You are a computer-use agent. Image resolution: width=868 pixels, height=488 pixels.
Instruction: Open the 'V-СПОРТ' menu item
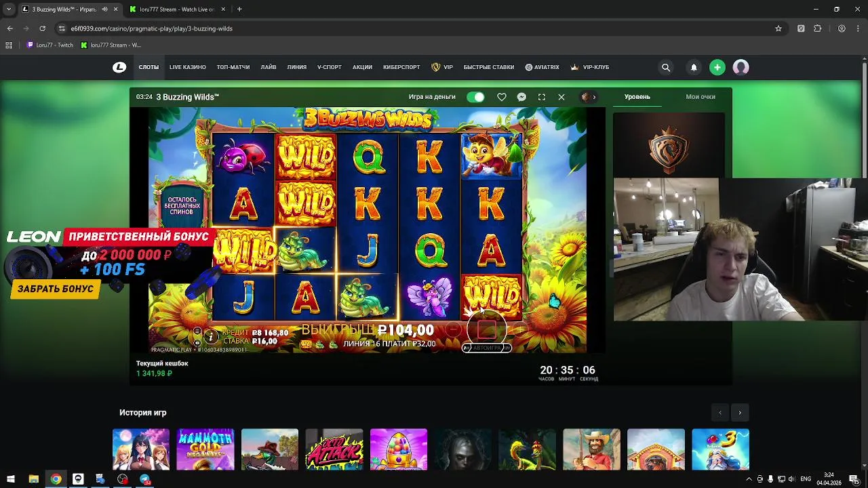click(330, 67)
